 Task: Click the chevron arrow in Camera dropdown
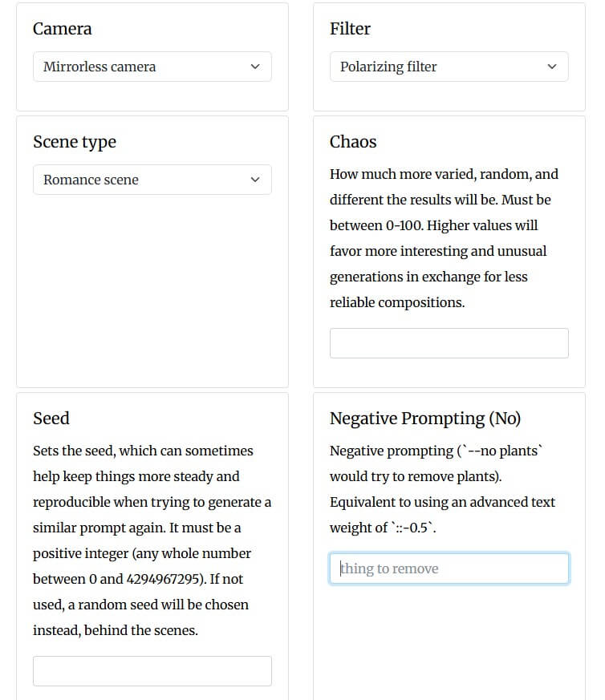coord(255,67)
